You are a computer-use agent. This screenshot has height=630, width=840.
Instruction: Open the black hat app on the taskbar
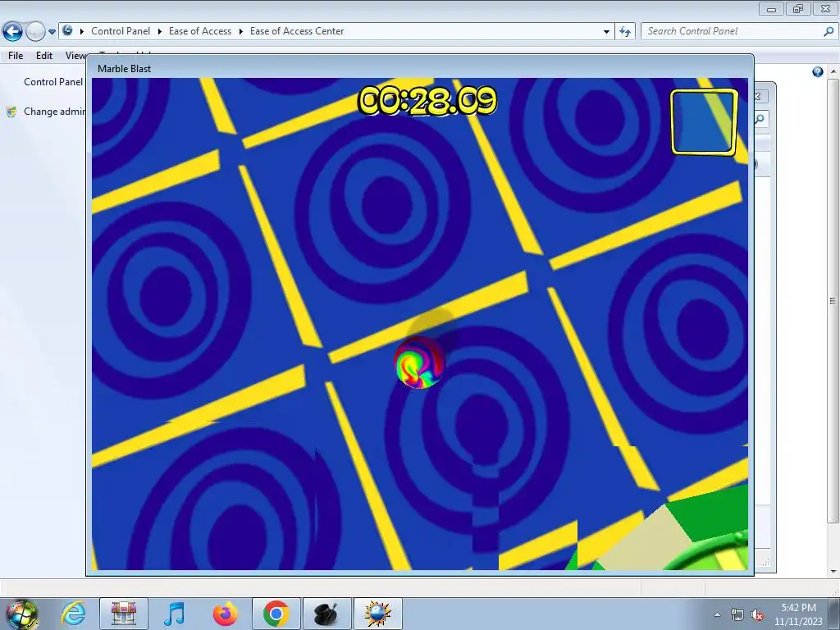click(326, 614)
